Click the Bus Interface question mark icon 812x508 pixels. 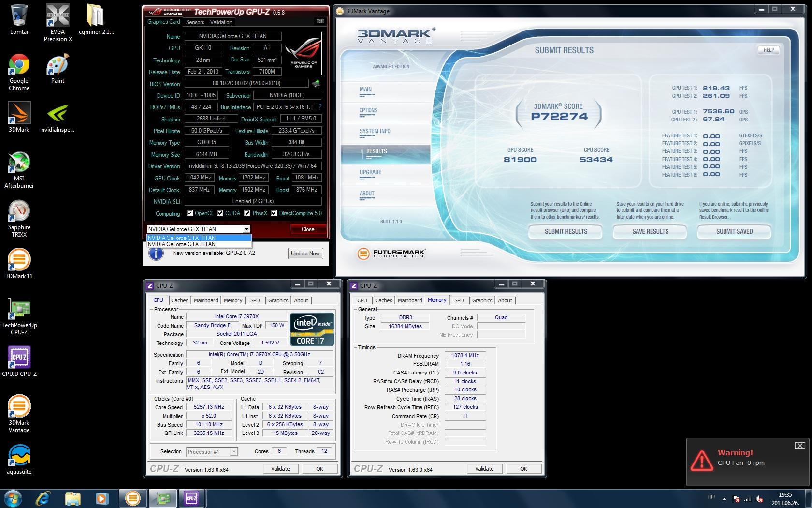(x=320, y=107)
